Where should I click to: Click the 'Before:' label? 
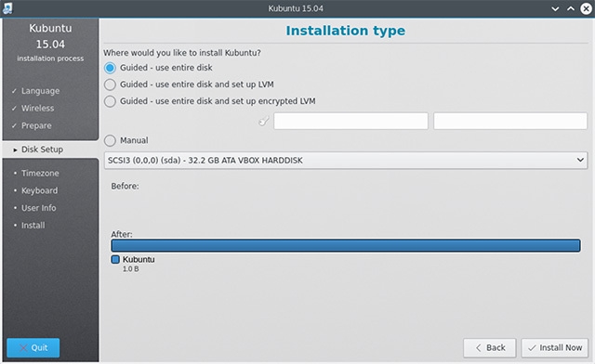tap(125, 186)
